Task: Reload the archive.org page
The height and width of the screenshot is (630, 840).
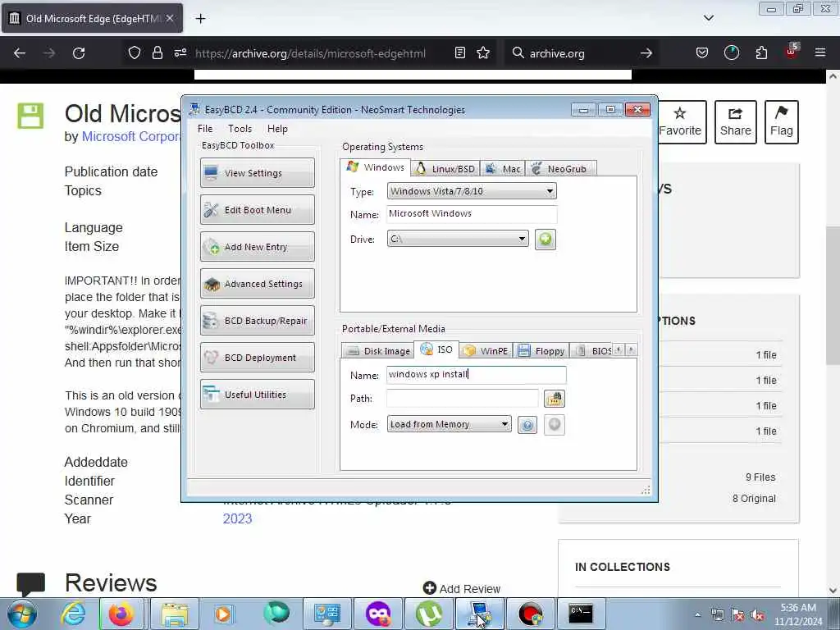Action: (79, 53)
